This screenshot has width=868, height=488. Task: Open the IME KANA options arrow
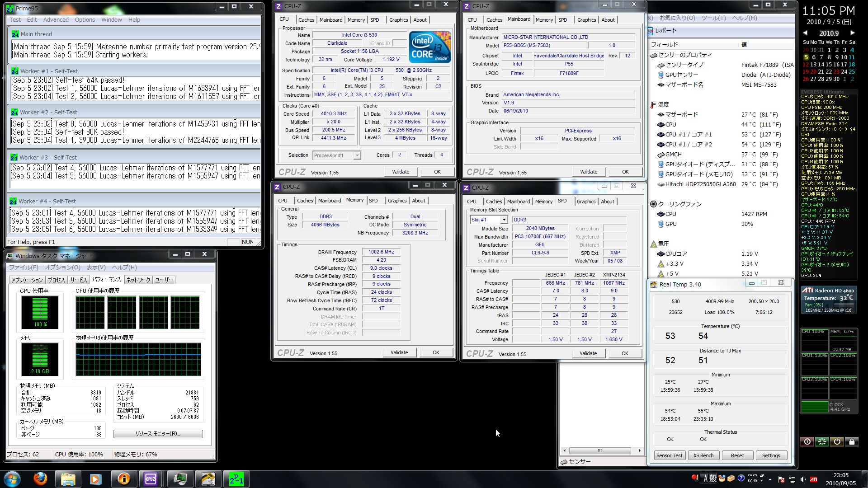pyautogui.click(x=762, y=480)
